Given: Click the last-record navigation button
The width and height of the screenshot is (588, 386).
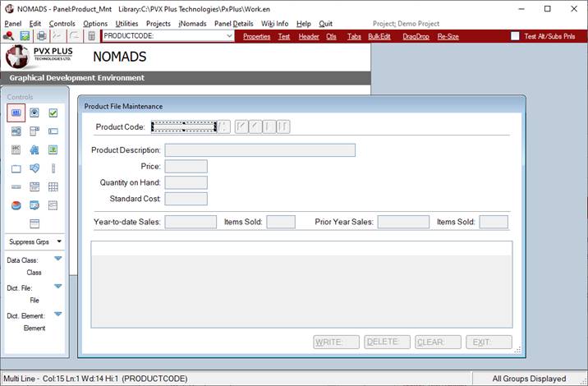Looking at the screenshot, I should click(283, 126).
